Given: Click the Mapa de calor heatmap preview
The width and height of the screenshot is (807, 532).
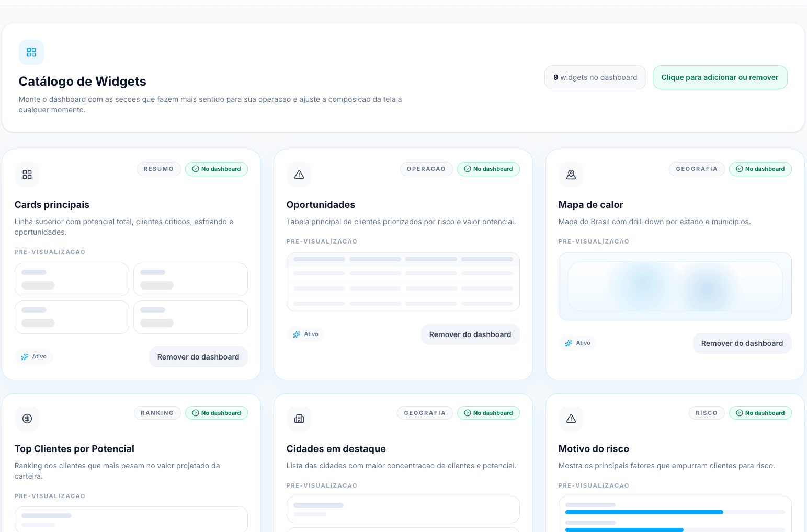Looking at the screenshot, I should point(675,286).
